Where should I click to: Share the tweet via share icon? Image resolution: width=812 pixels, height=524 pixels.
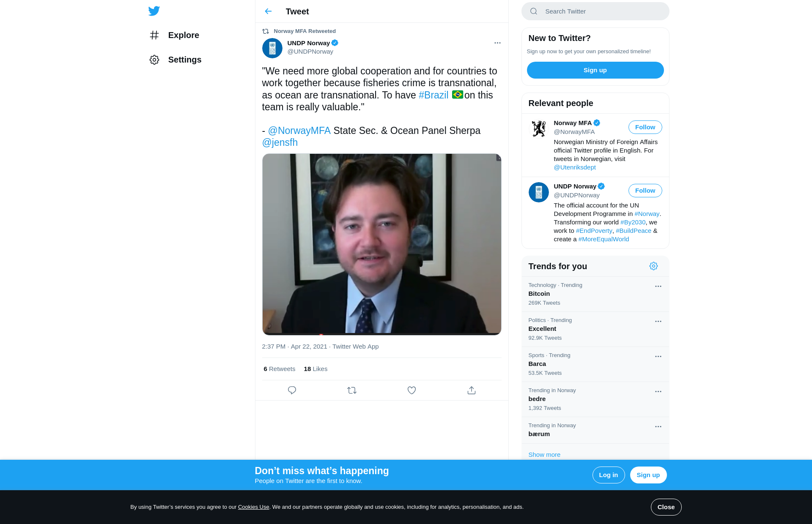[x=472, y=390]
